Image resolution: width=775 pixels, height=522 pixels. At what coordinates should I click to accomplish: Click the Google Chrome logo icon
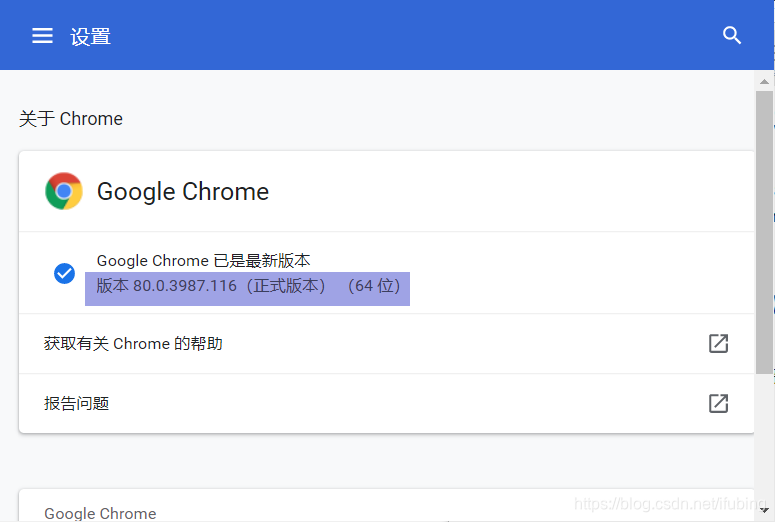64,191
